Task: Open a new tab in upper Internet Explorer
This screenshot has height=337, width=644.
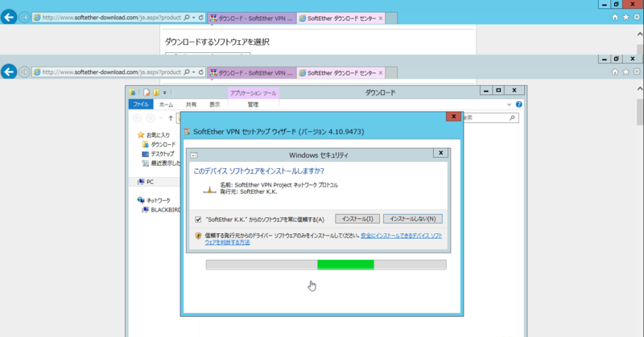Action: (x=391, y=18)
